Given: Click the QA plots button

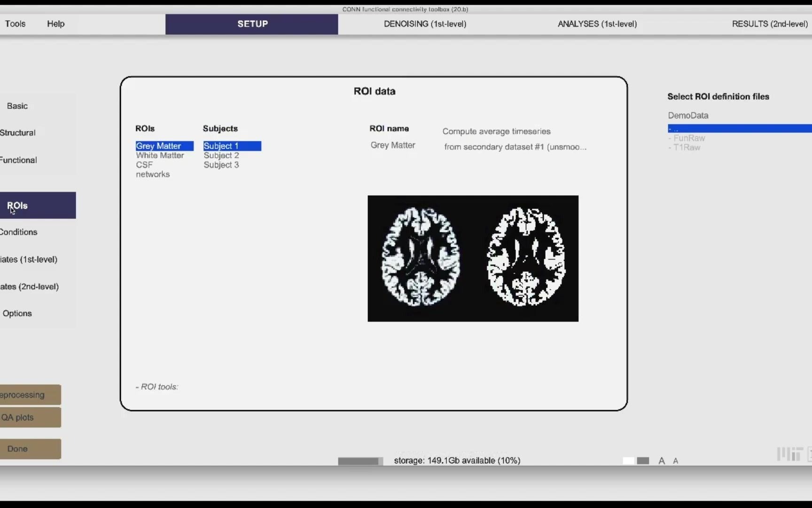Looking at the screenshot, I should (31, 418).
